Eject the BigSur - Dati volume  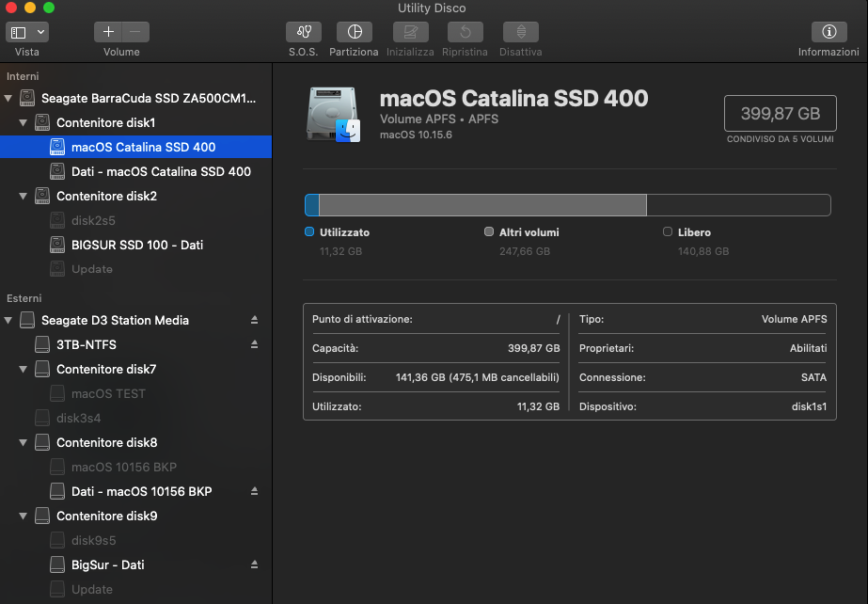tap(254, 564)
